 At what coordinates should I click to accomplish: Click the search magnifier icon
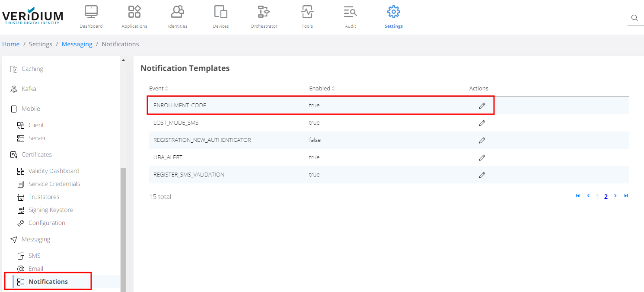(x=634, y=18)
